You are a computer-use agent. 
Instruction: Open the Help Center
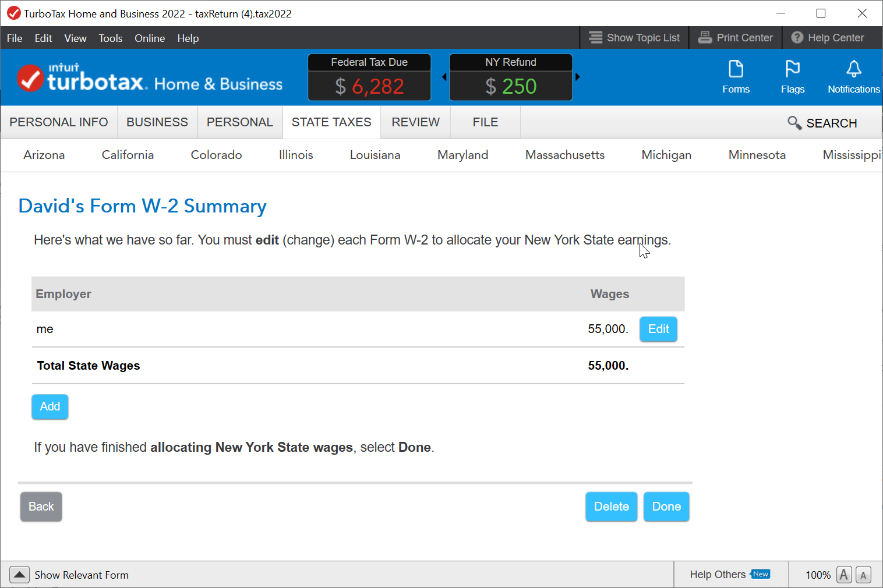point(828,38)
